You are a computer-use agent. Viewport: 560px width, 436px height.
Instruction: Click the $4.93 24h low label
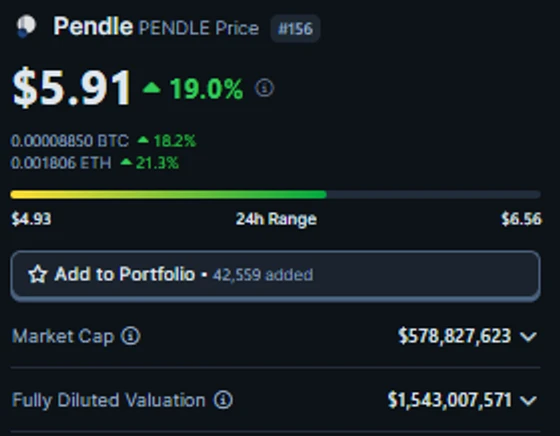pos(31,219)
